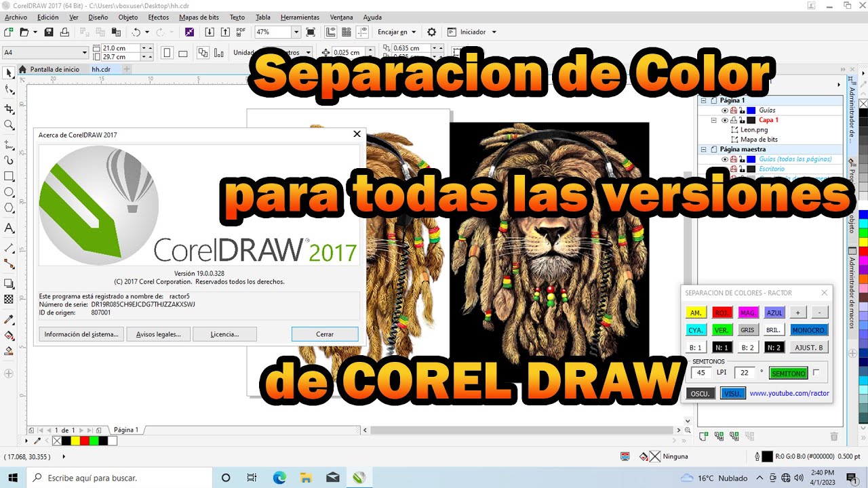Tick the checkbox beside SEMITONO button

pos(816,372)
